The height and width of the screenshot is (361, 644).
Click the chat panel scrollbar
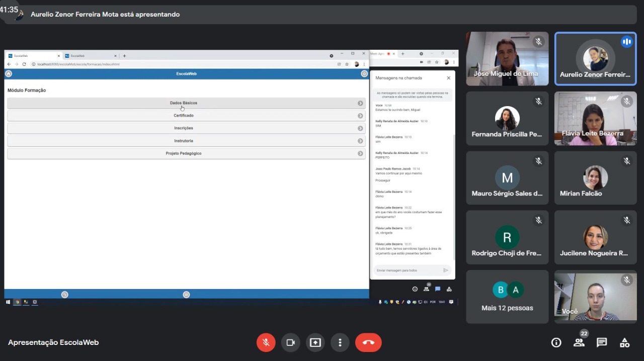click(454, 196)
